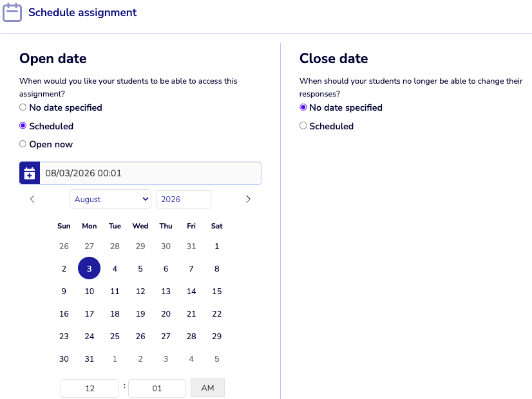This screenshot has height=399, width=532.
Task: Pick August 2 on calendar
Action: pyautogui.click(x=64, y=269)
